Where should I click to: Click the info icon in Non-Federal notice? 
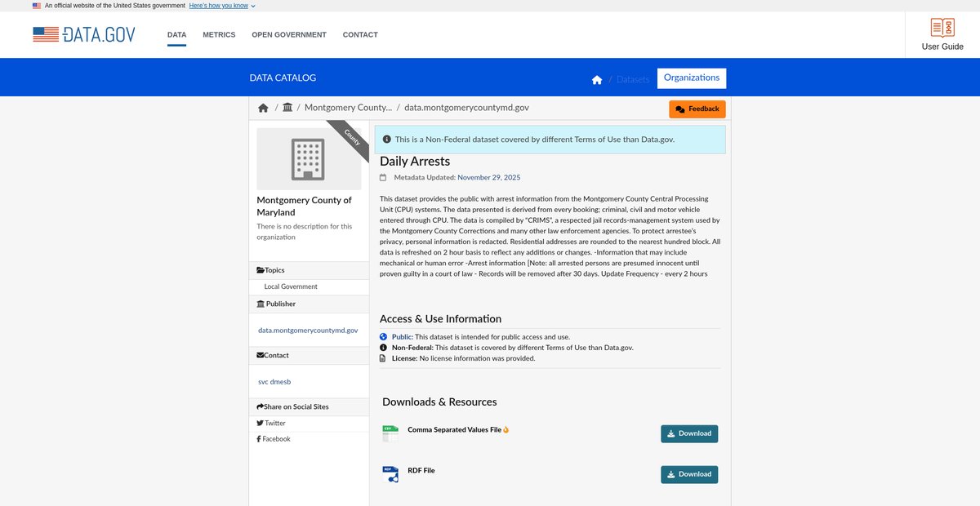[x=386, y=140]
